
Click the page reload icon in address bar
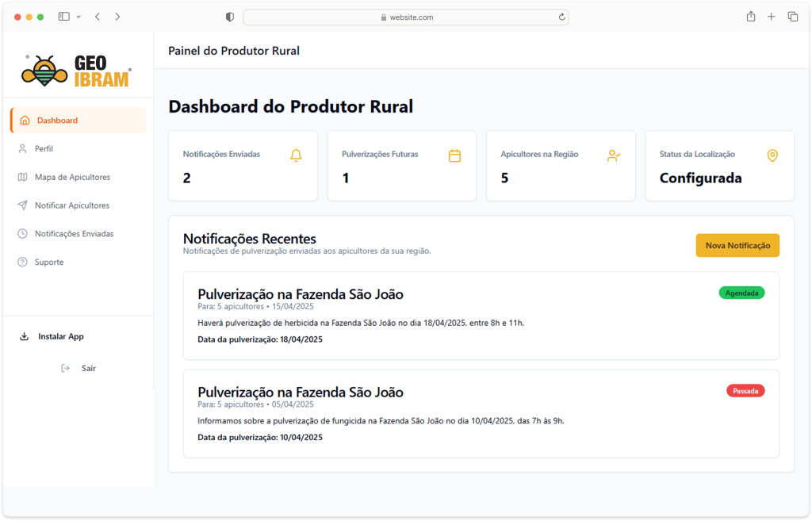click(x=561, y=17)
